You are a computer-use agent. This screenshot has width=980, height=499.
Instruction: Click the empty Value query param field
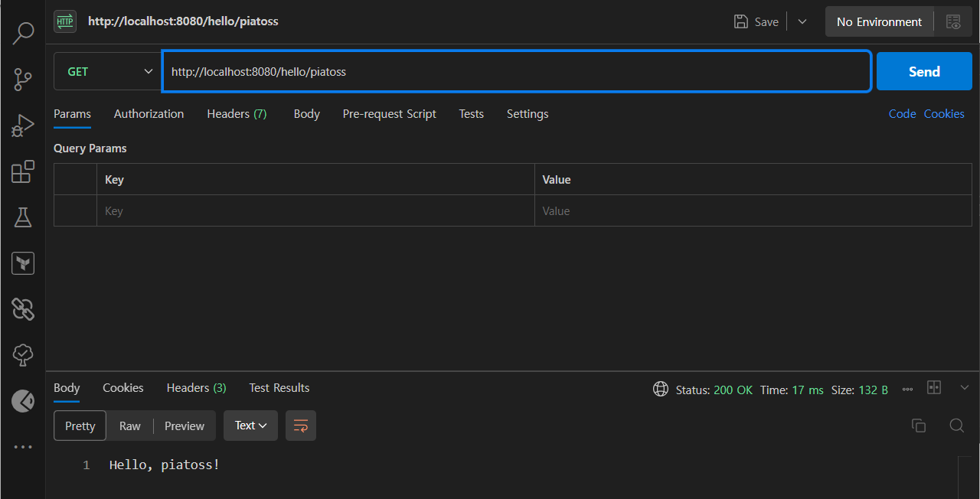[753, 211]
